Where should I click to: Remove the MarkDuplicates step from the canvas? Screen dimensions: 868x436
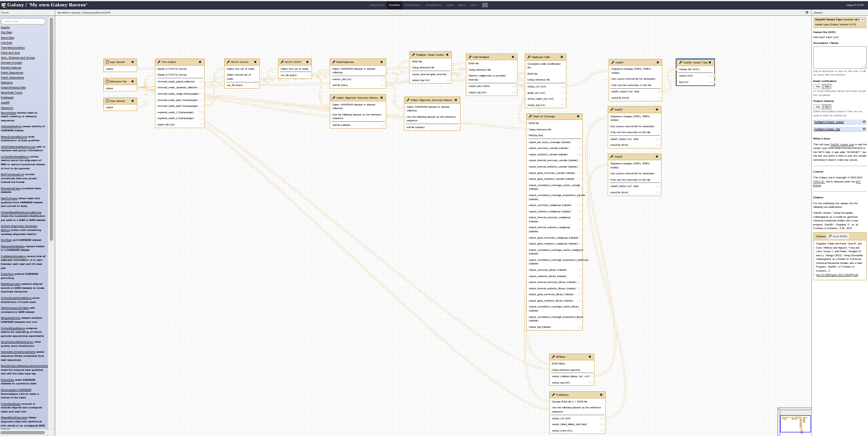tap(381, 62)
